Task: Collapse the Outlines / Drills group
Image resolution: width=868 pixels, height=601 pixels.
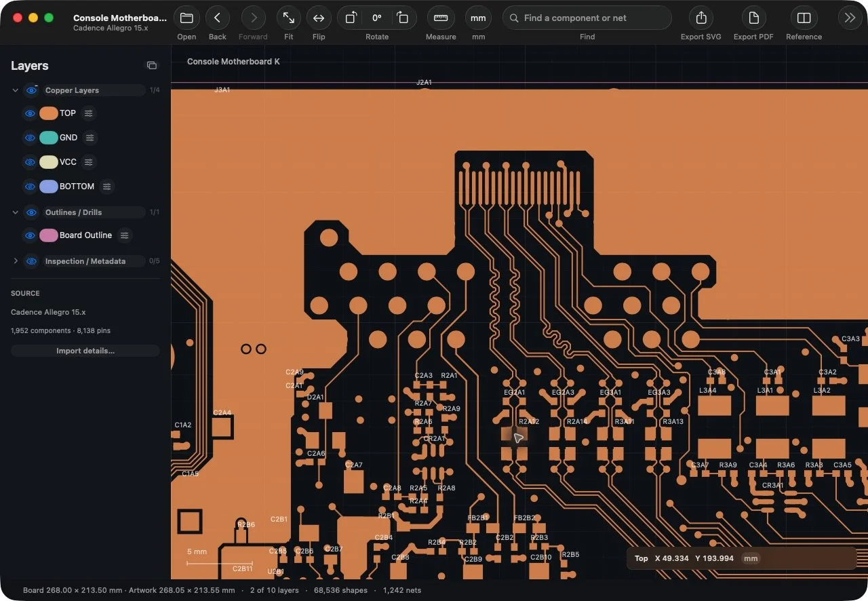Action: (16, 212)
